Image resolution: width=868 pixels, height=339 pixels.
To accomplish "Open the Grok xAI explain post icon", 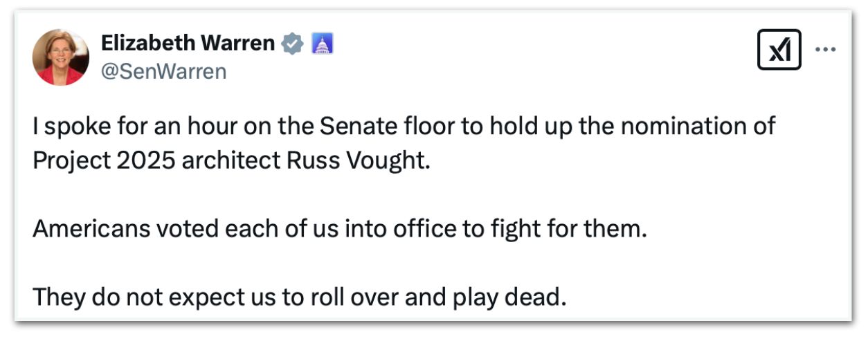I will point(779,51).
